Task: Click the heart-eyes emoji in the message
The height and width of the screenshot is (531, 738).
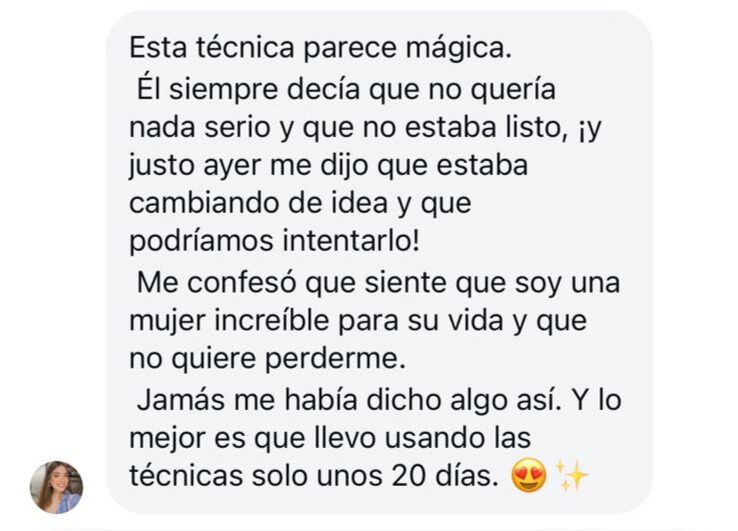Action: (529, 475)
